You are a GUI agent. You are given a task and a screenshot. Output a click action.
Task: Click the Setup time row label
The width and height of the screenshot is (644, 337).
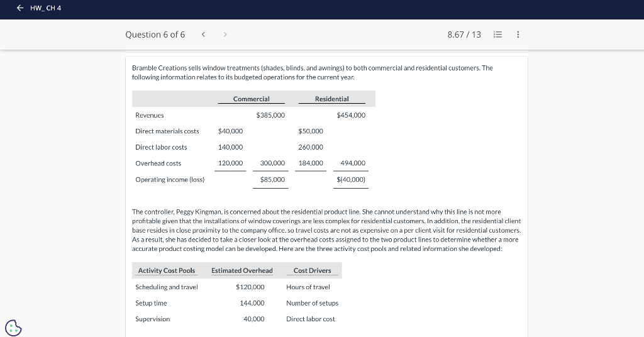coord(151,303)
